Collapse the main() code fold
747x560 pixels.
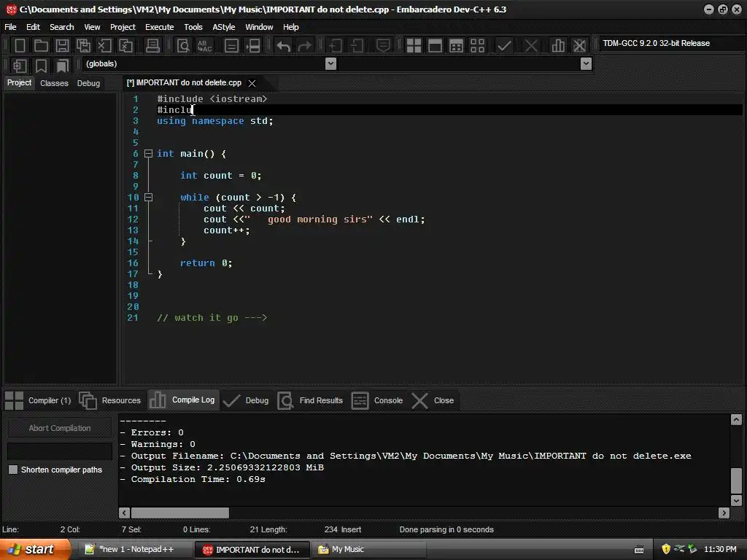tap(148, 153)
